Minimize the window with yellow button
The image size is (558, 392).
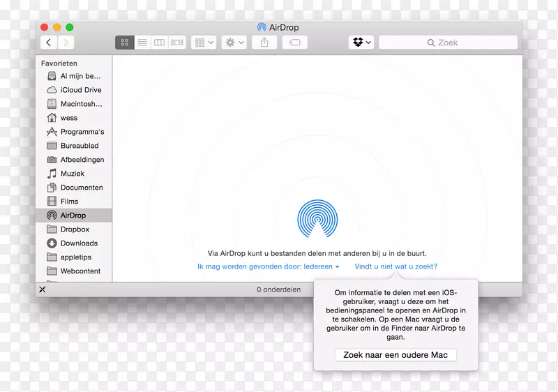pyautogui.click(x=57, y=27)
